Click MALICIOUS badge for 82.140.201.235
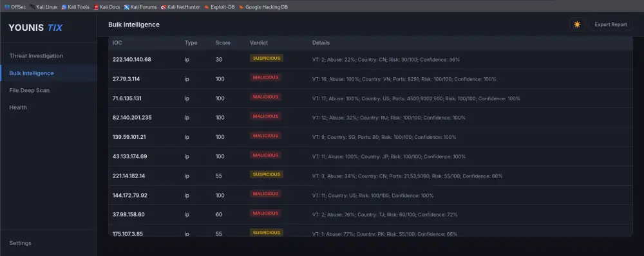Screen dimensions: 644x256 265,116
